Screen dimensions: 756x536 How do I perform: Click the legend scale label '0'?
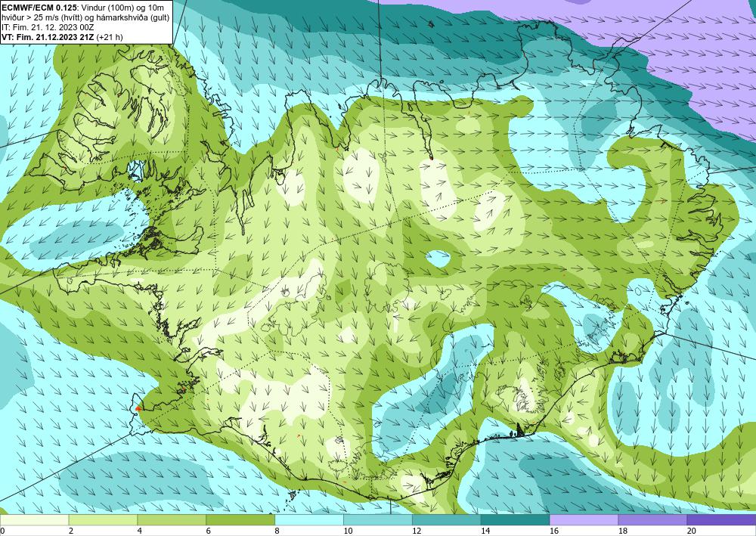[3, 531]
